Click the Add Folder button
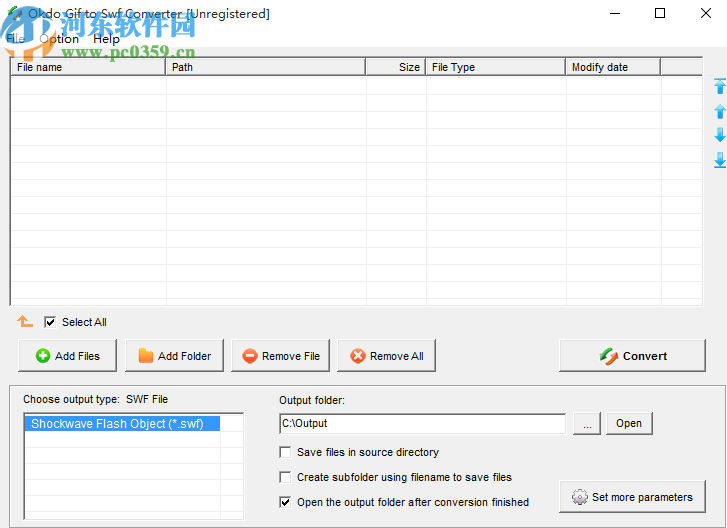The height and width of the screenshot is (528, 727). [174, 356]
